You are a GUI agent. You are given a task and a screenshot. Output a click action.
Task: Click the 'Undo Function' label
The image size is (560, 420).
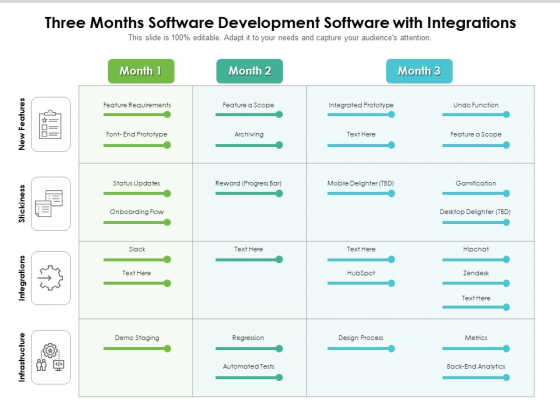(476, 105)
